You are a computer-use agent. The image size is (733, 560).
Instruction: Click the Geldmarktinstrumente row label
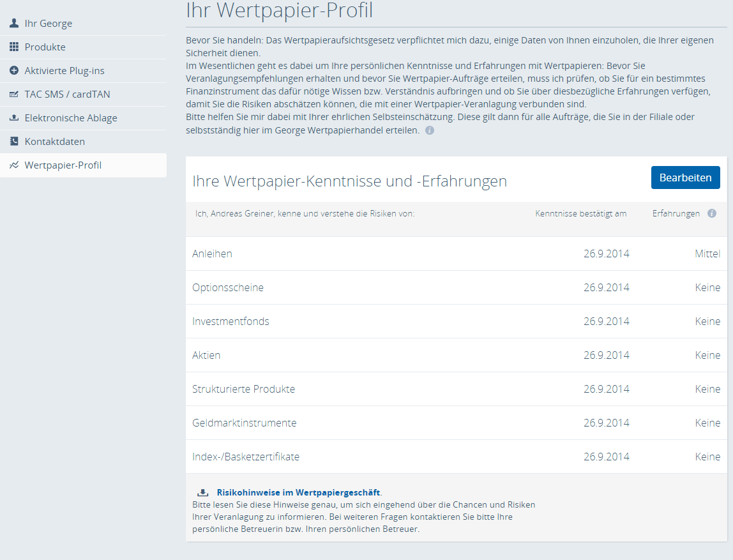pyautogui.click(x=244, y=423)
